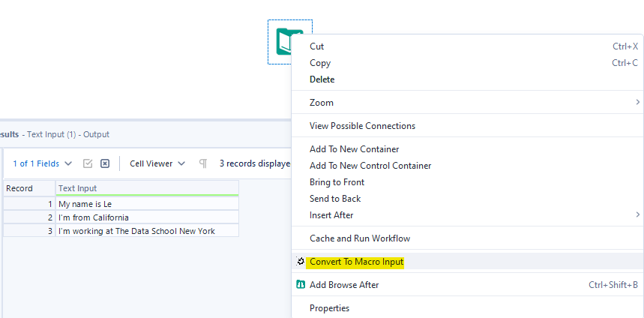Click the Text Input column header
644x318 pixels.
click(x=147, y=188)
